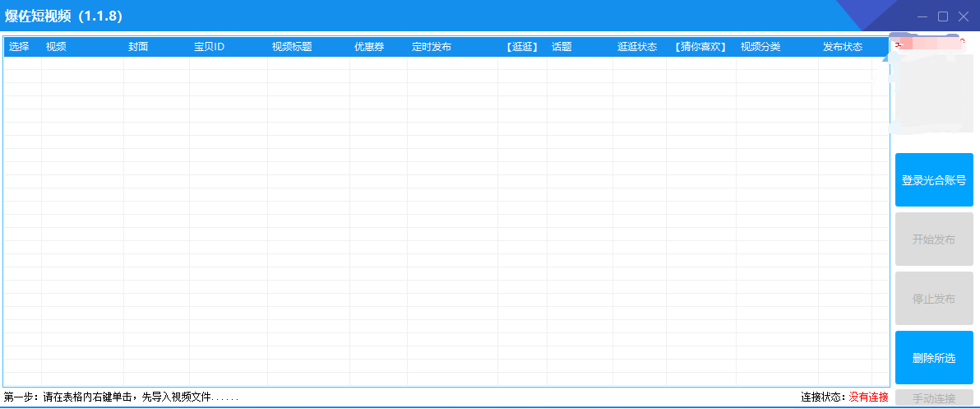Click the 手动连接 manual connect button
Viewport: 980px width, 409px height.
[x=934, y=398]
